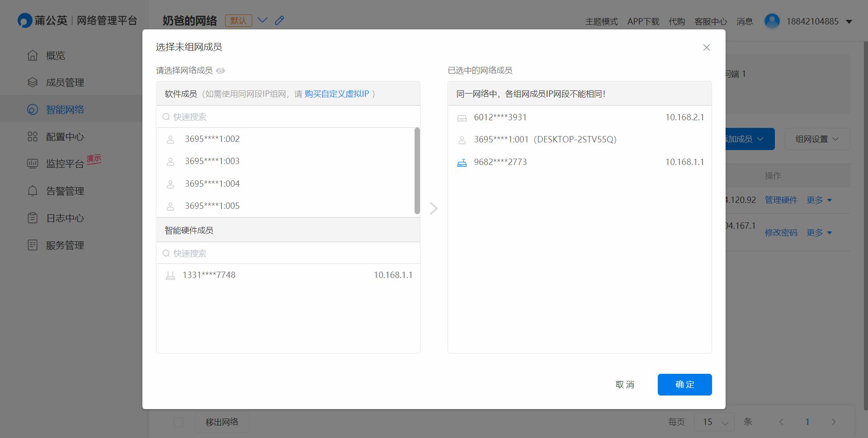Tick the checkbox beside 移出网络

pos(179,422)
